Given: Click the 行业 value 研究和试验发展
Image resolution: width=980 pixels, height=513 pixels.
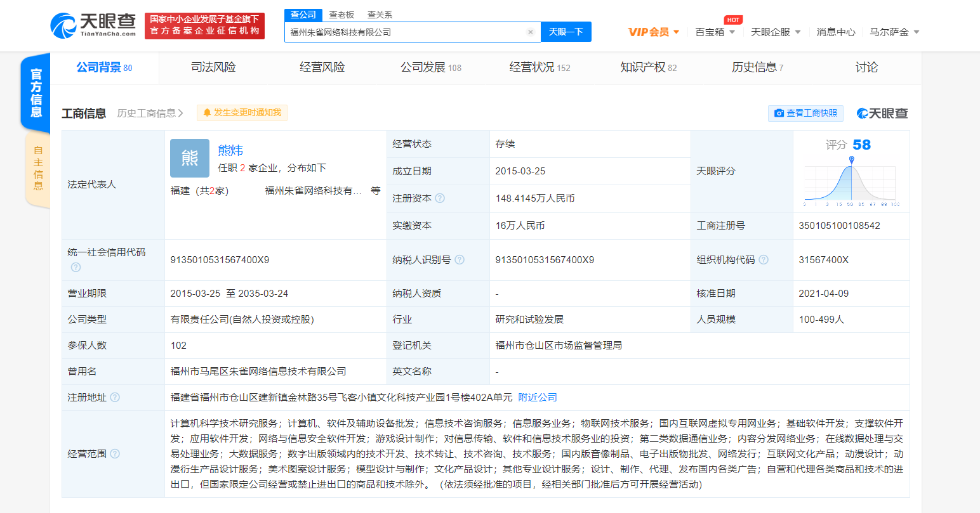Looking at the screenshot, I should 529,320.
